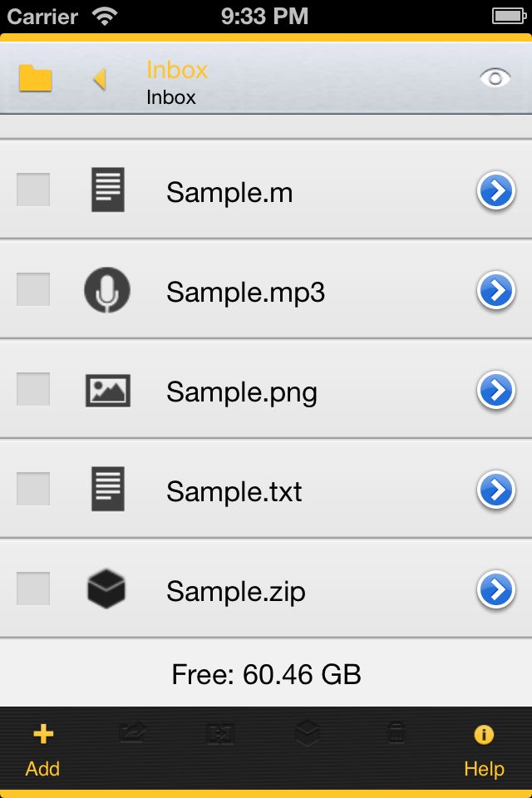
Task: Tick the Sample.png checkbox
Action: click(33, 389)
